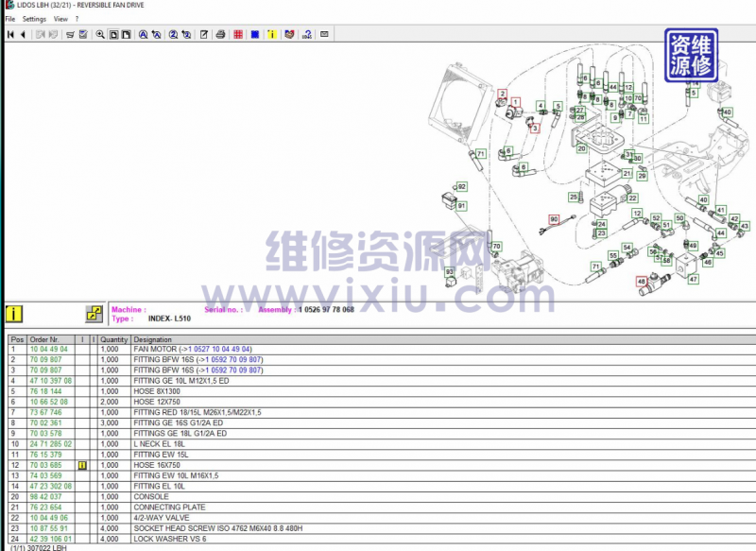Image resolution: width=756 pixels, height=551 pixels.
Task: Click the yellow link icon beside Machine
Action: 94,313
